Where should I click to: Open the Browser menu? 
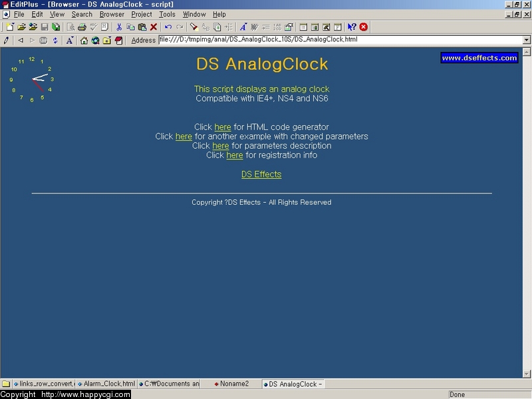point(112,14)
